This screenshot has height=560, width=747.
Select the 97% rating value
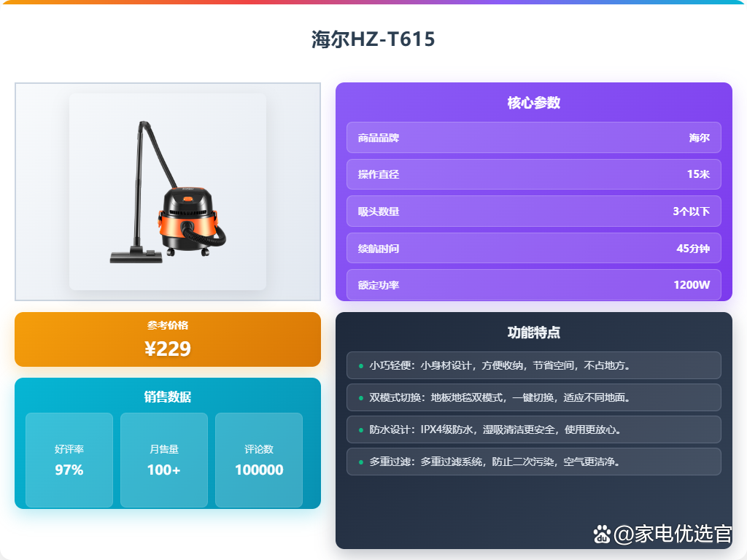[x=69, y=470]
